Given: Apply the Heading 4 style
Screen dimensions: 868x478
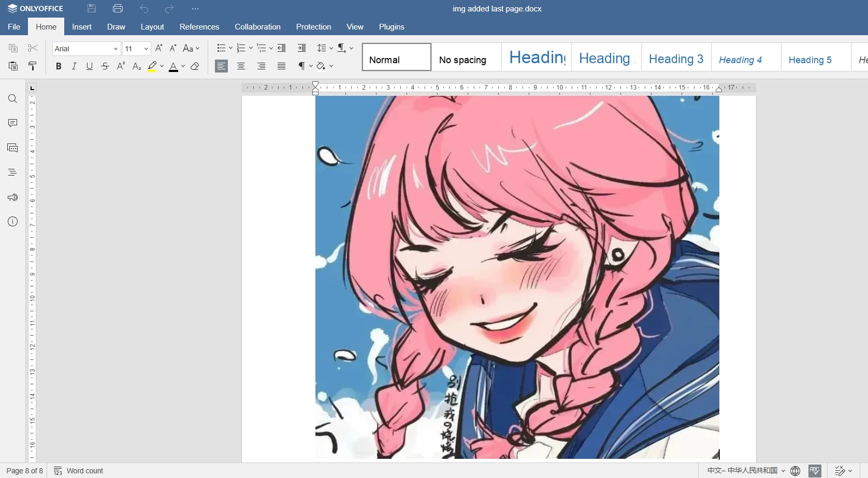Looking at the screenshot, I should click(x=746, y=57).
